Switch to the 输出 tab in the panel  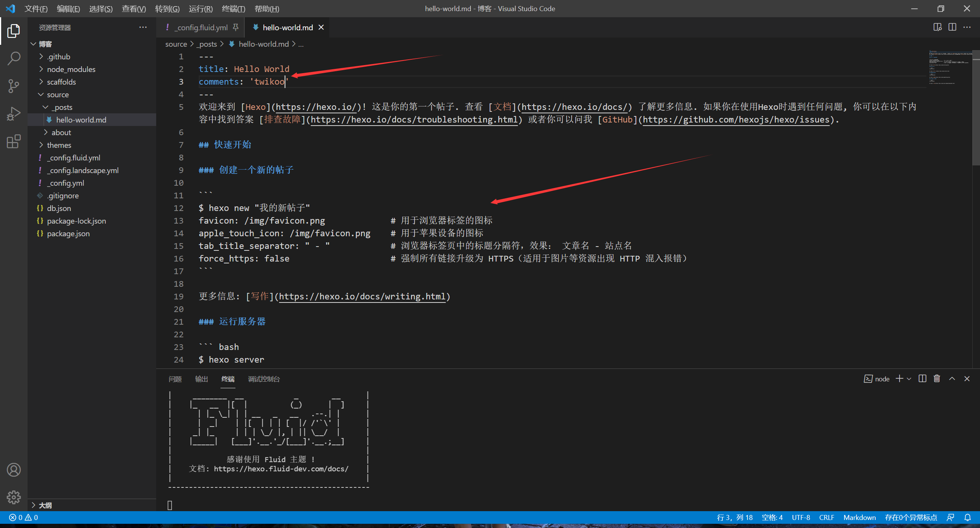coord(201,379)
